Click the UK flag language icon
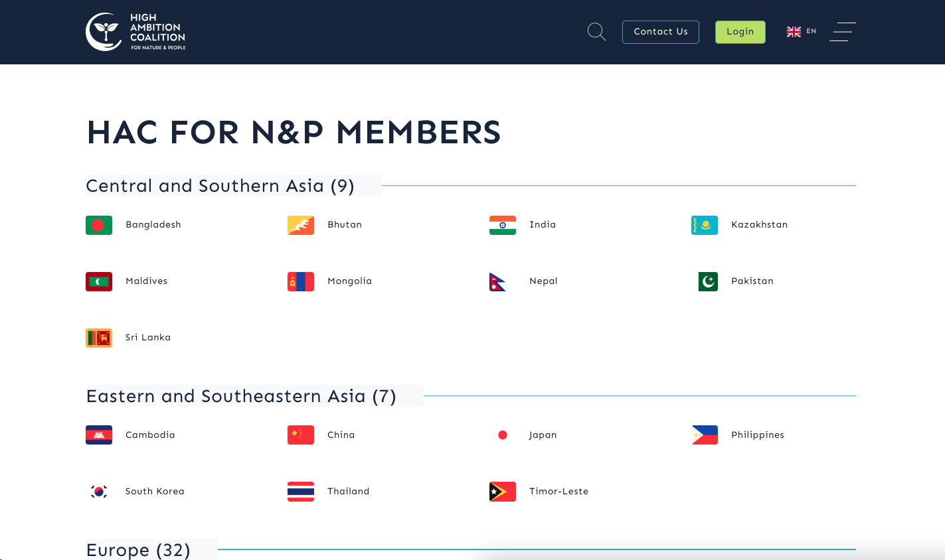The width and height of the screenshot is (945, 560). [x=794, y=32]
